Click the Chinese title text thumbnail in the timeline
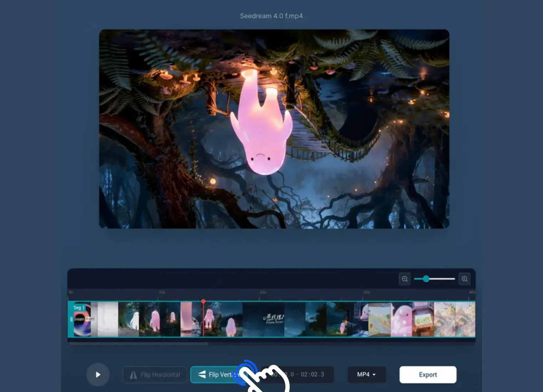Viewport: 543px width, 392px height. pos(274,319)
